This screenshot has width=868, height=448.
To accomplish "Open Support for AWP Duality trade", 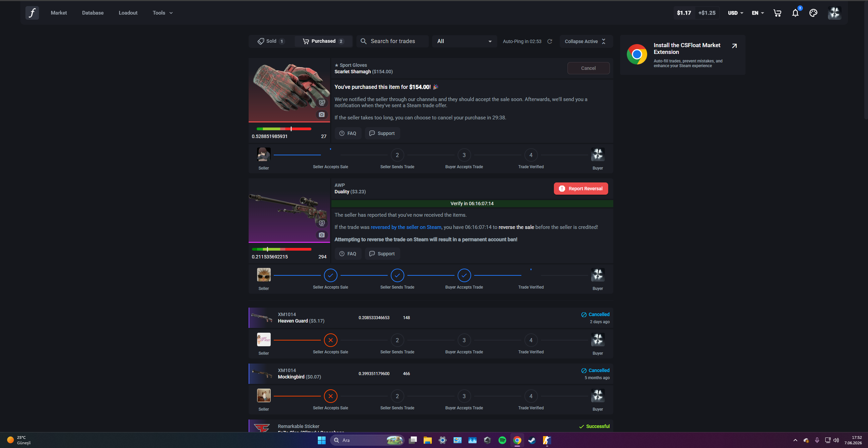I will (382, 254).
